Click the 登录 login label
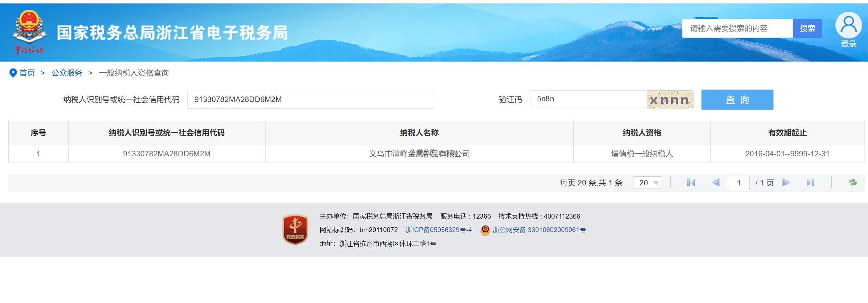 tap(849, 44)
